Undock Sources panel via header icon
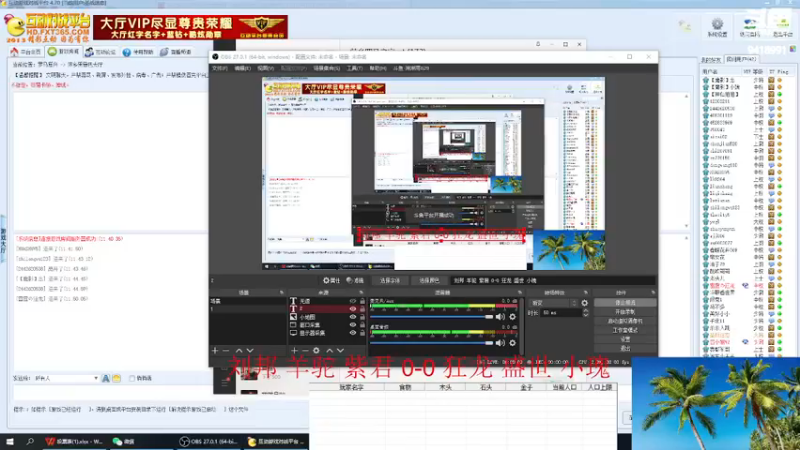The image size is (800, 450). click(x=361, y=292)
